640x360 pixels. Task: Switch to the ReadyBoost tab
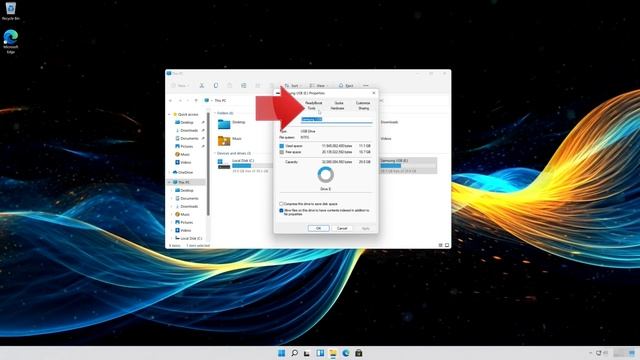(x=313, y=103)
